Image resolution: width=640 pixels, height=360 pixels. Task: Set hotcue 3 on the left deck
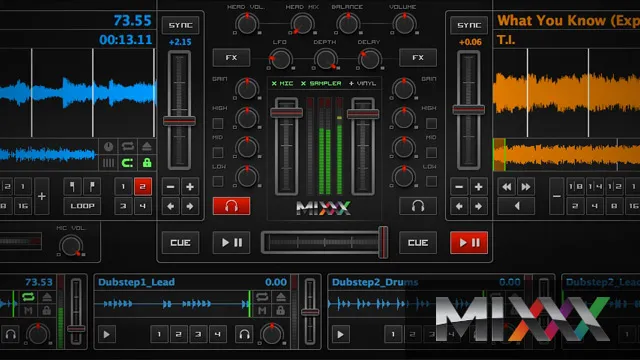click(123, 206)
